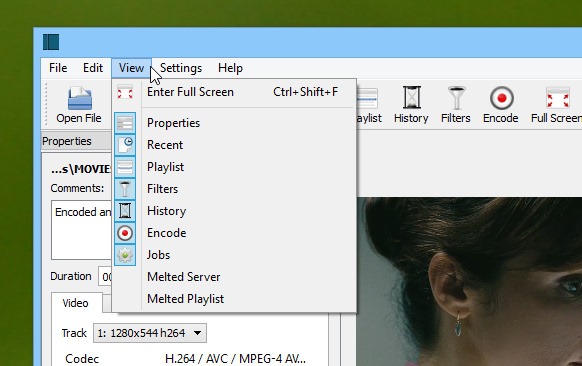Select Melted Server in the View menu
This screenshot has height=366, width=582.
click(234, 277)
